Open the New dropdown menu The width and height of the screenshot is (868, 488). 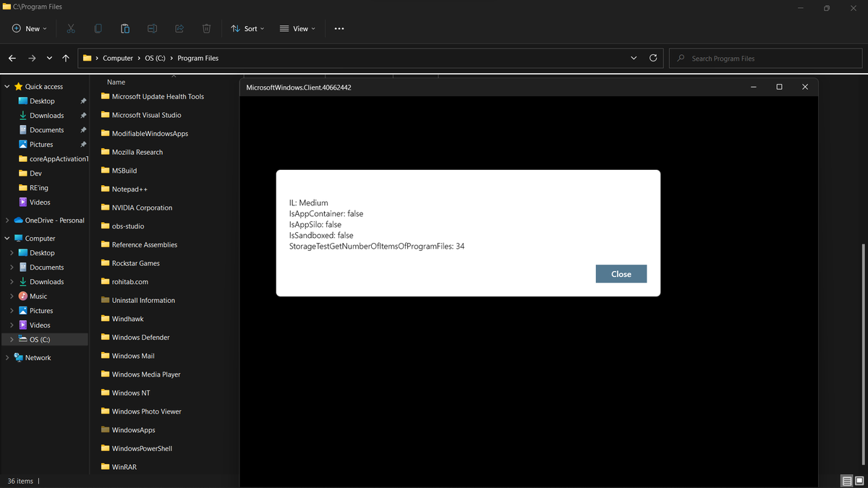(29, 29)
